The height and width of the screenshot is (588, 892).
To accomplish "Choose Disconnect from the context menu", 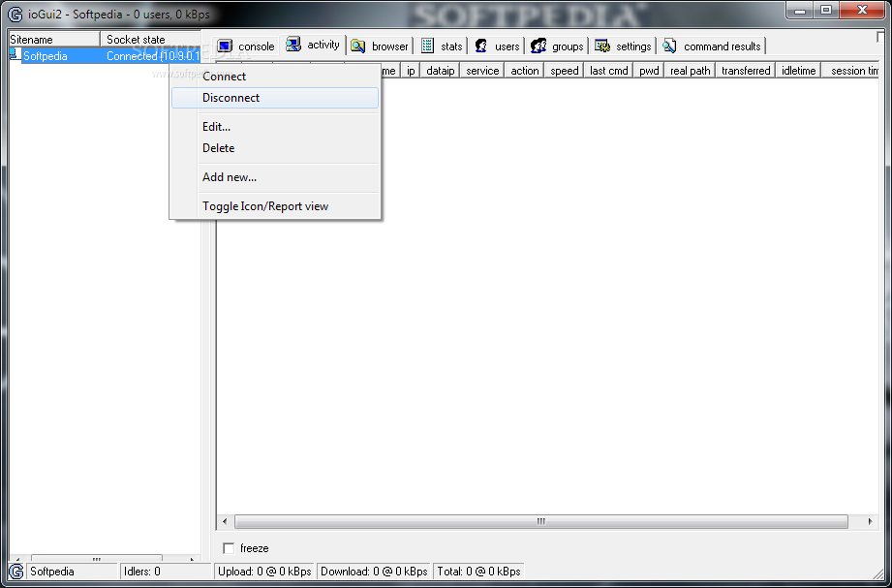I will pos(275,98).
